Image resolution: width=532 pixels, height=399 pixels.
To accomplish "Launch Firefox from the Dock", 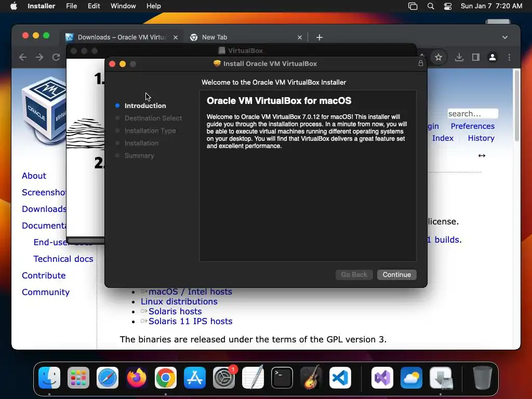I will coord(137,378).
